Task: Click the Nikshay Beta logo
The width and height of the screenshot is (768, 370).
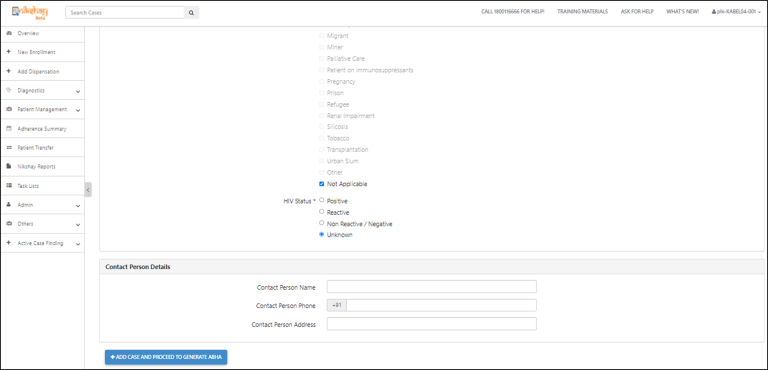Action: pos(30,12)
